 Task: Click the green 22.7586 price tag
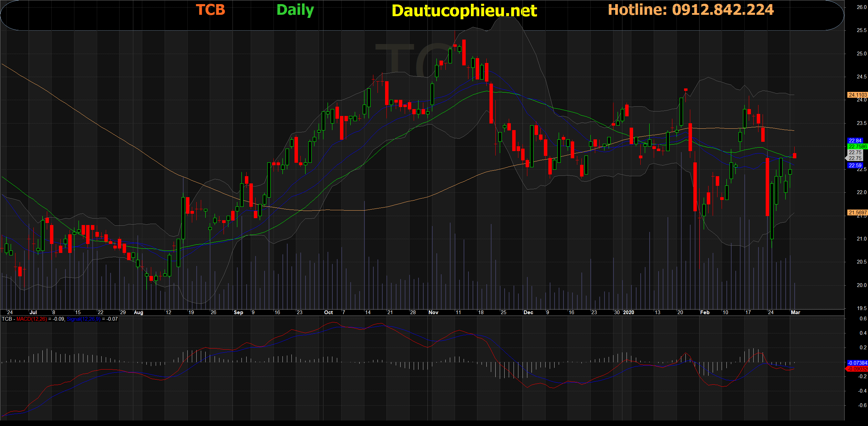[x=857, y=146]
